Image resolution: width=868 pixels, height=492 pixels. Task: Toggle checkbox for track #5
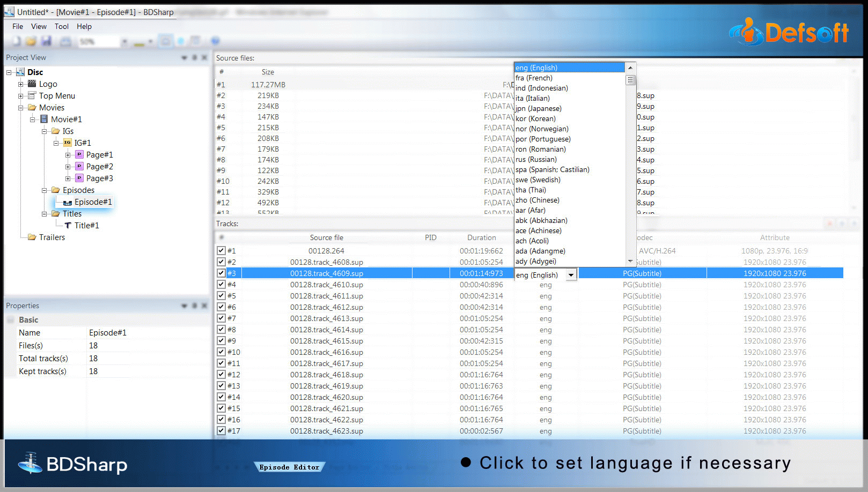pos(221,295)
